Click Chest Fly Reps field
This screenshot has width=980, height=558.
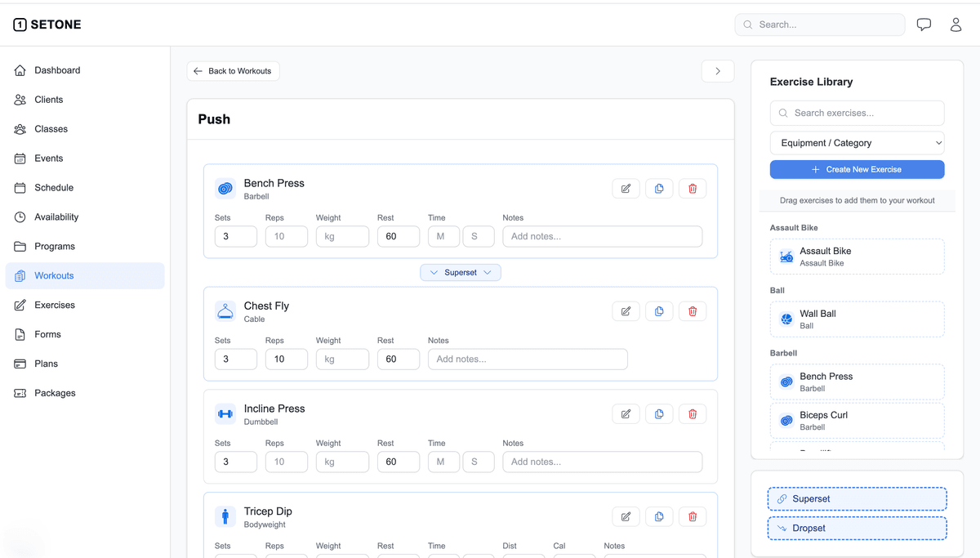pos(287,359)
